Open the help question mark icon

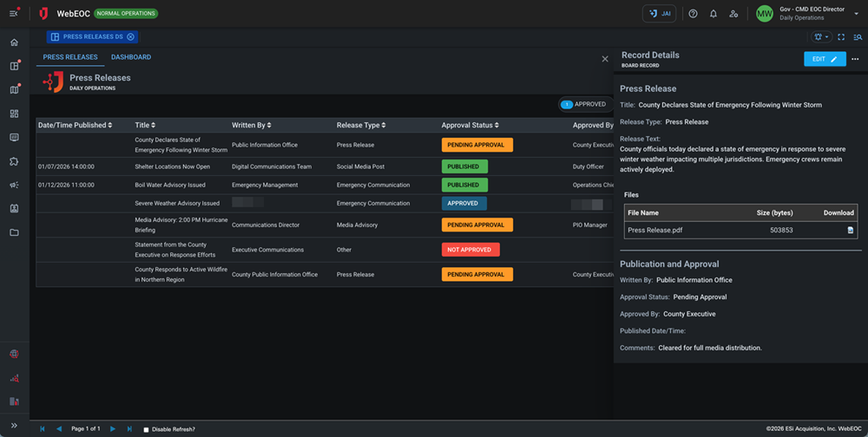693,14
